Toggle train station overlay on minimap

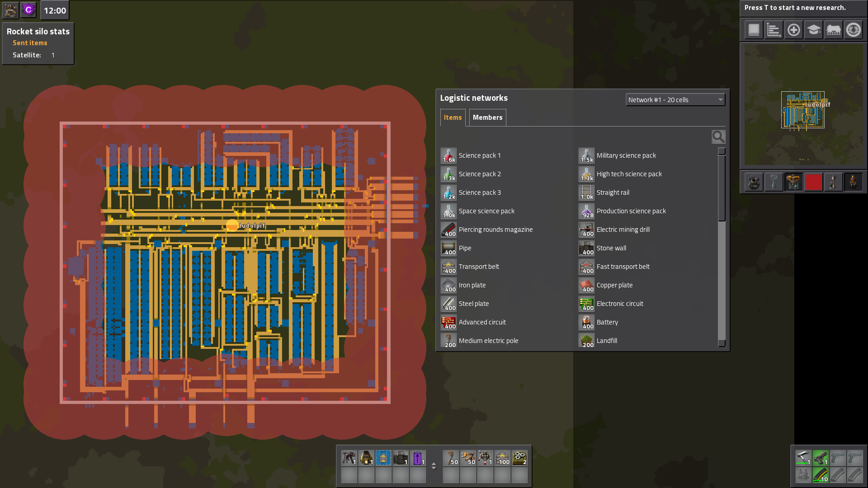pyautogui.click(x=833, y=182)
